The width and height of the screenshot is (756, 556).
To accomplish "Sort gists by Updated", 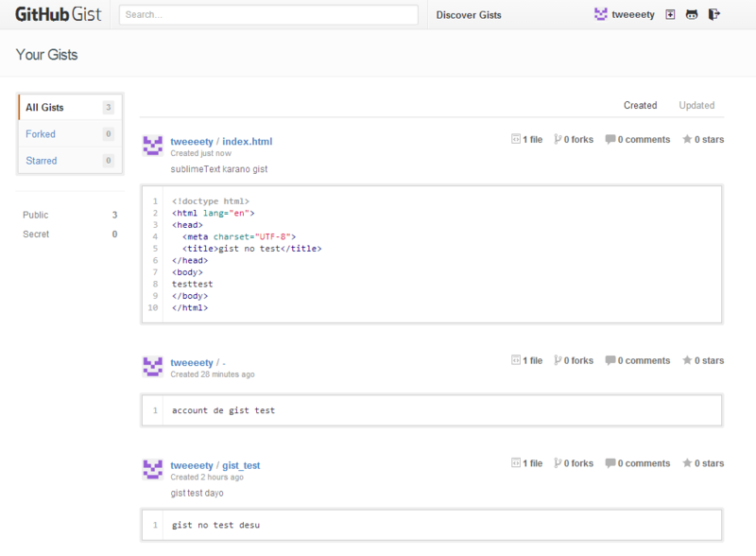I will click(696, 105).
